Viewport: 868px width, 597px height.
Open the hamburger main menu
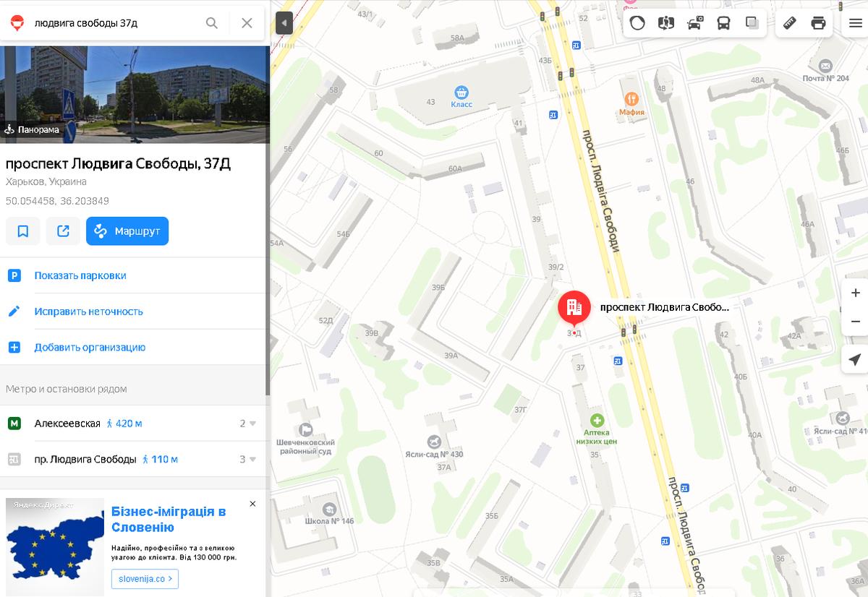pos(855,23)
